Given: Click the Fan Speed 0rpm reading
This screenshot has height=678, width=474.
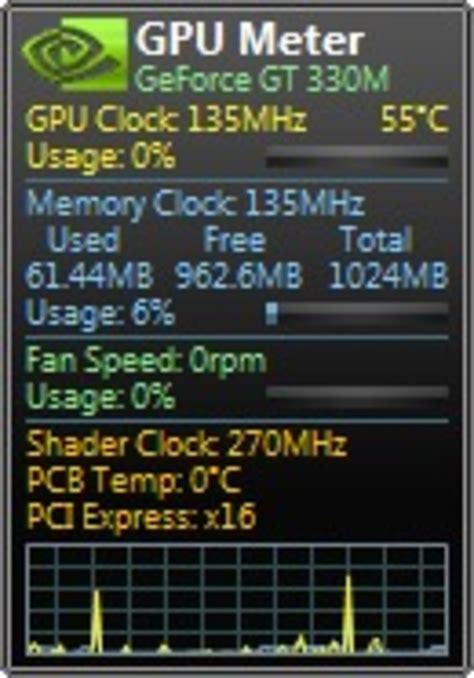Looking at the screenshot, I should [x=146, y=360].
